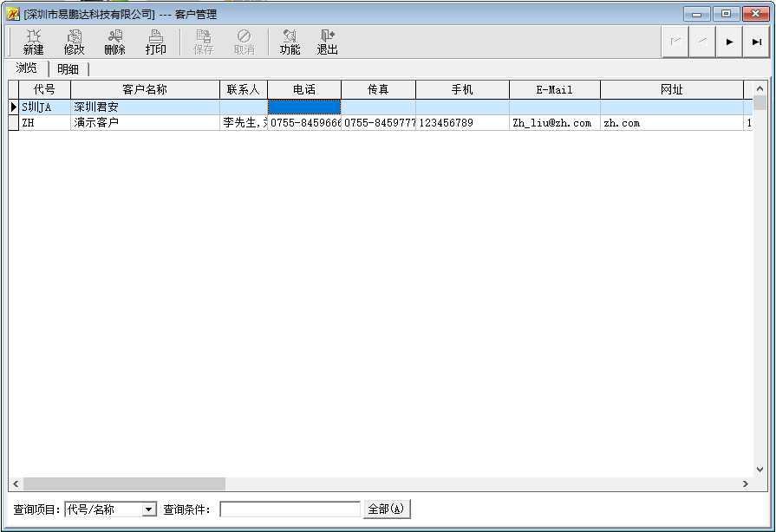Open the 功能 (Function) toolbar icon
The width and height of the screenshot is (776, 532).
coord(290,42)
